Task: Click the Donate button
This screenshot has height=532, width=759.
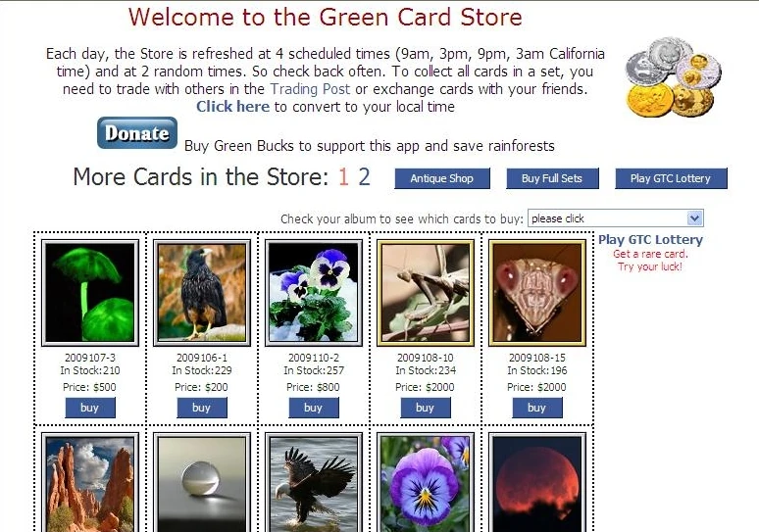Action: point(137,133)
